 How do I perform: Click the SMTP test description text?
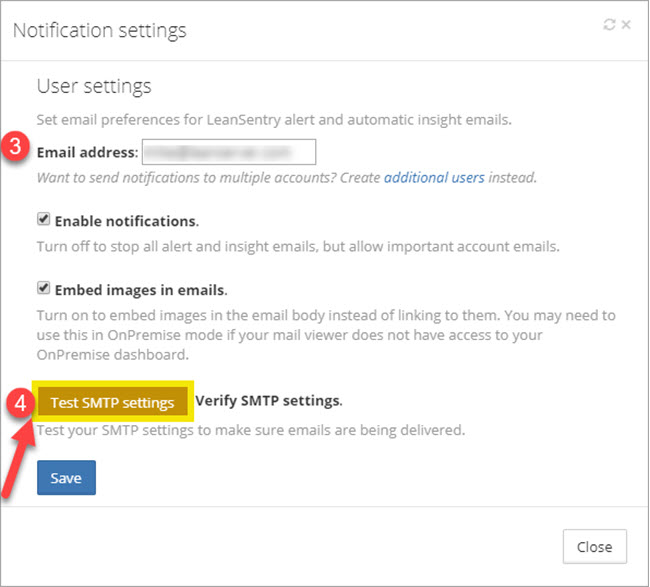250,431
